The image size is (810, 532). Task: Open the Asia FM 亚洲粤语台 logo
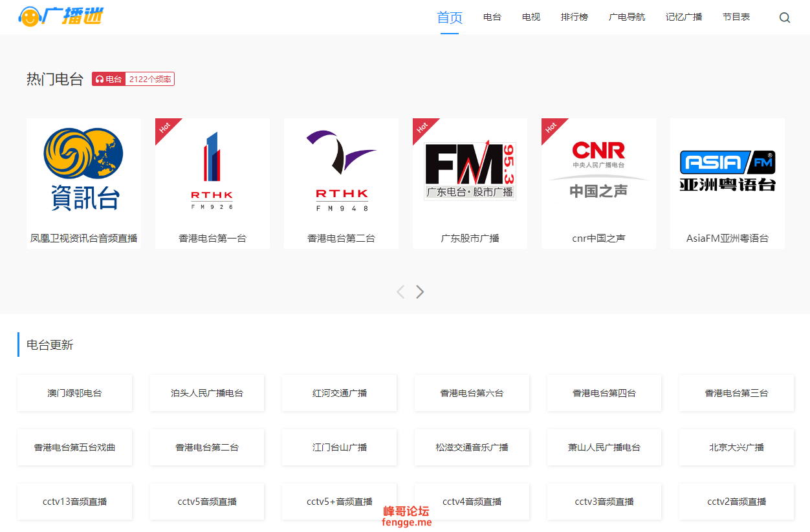pos(727,171)
